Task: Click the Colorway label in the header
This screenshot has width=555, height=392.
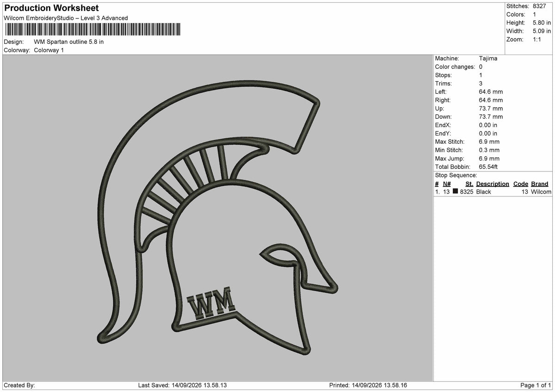Action: (17, 50)
